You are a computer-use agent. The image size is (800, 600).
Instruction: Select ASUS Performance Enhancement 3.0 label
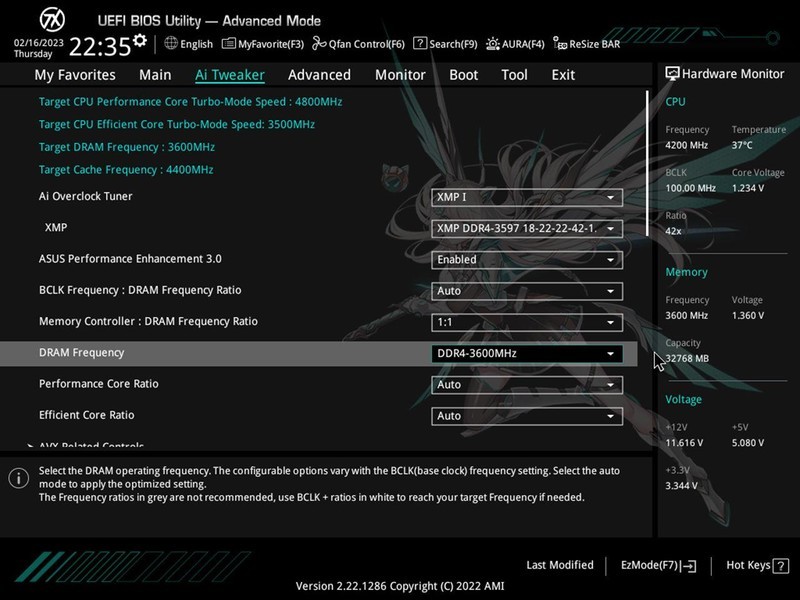tap(130, 259)
